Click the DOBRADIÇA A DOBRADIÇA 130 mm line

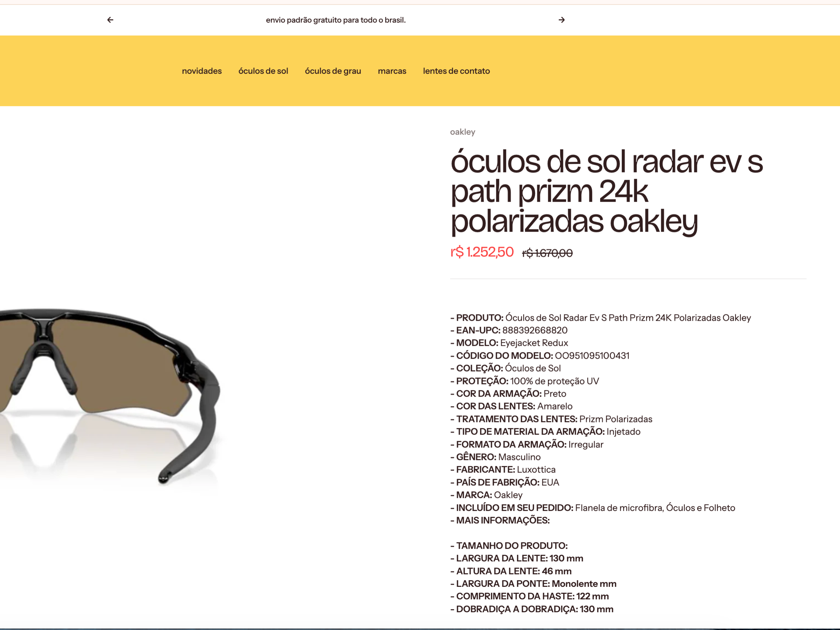pyautogui.click(x=532, y=609)
